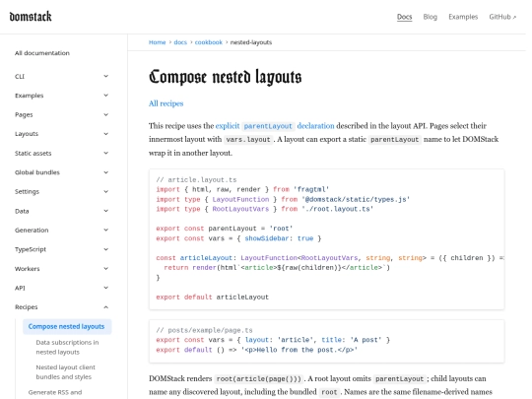Viewport: 532px width, 399px height.
Task: Open the domstack logo home link
Action: click(31, 17)
